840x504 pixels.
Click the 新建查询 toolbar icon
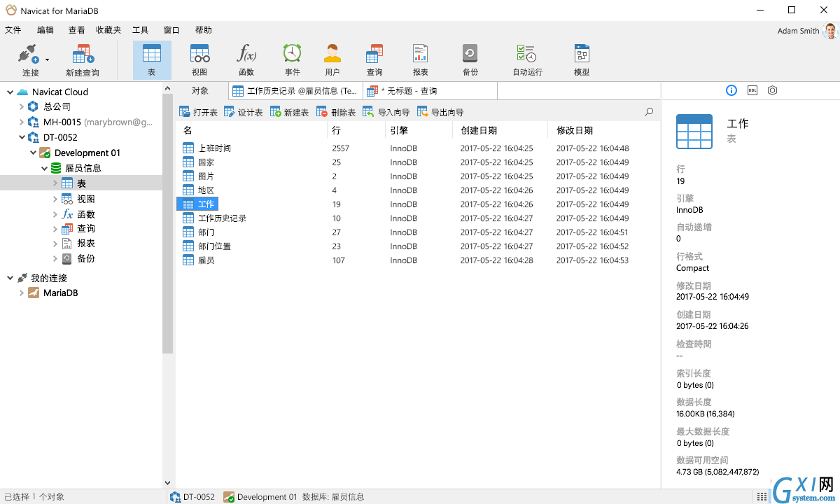tap(83, 59)
